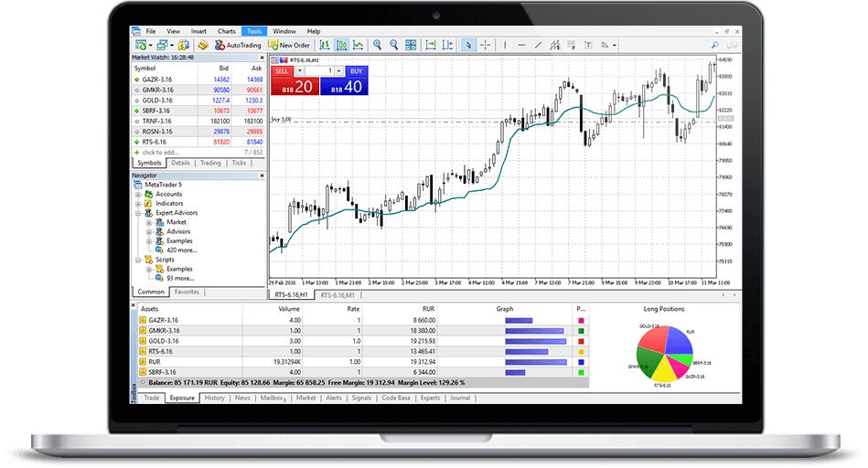Collapse the Expert Advisors node
Viewport: 868px width, 468px height.
click(x=138, y=213)
